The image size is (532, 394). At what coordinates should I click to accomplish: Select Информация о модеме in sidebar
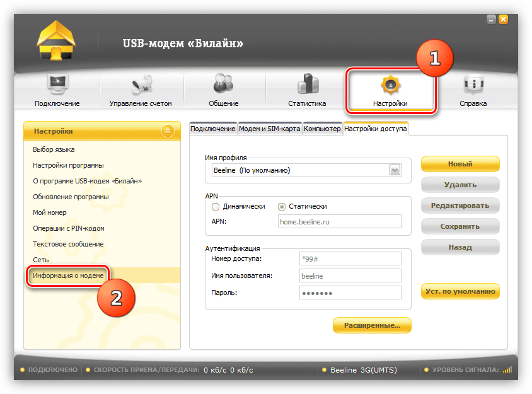click(x=67, y=275)
